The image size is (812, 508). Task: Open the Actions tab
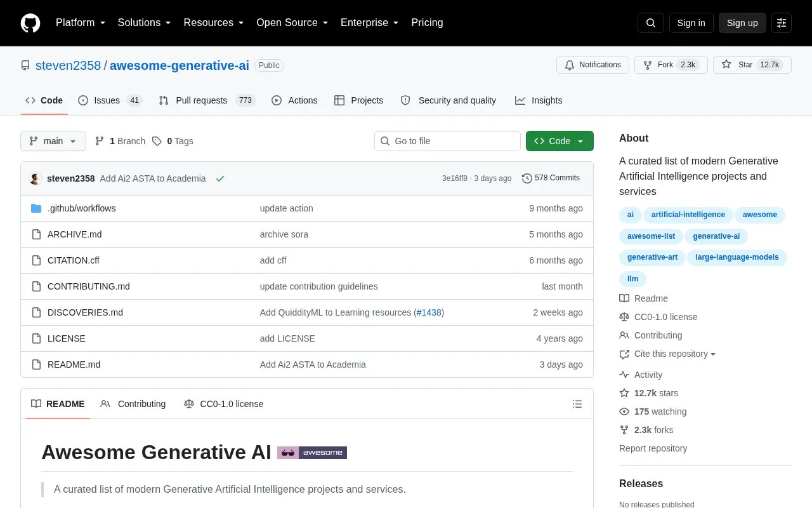(x=294, y=100)
